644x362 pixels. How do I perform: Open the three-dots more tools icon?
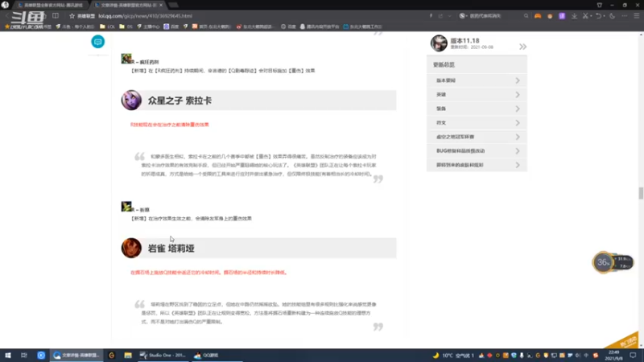(625, 16)
